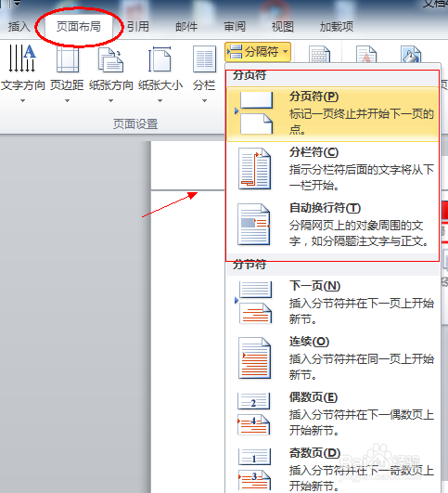Expand the 纸张大小 dropdown arrow
The height and width of the screenshot is (493, 448).
[x=160, y=101]
